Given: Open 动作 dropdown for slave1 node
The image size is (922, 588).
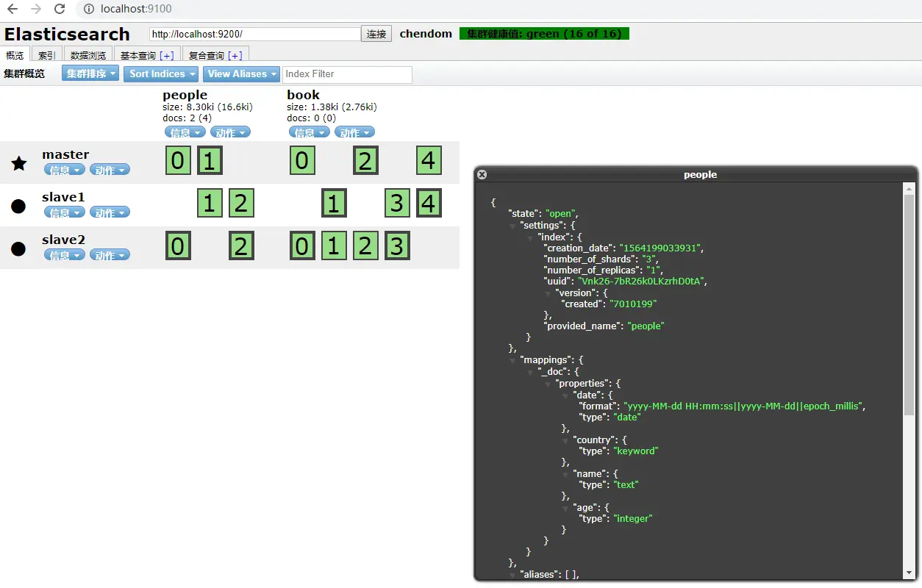Looking at the screenshot, I should 110,212.
